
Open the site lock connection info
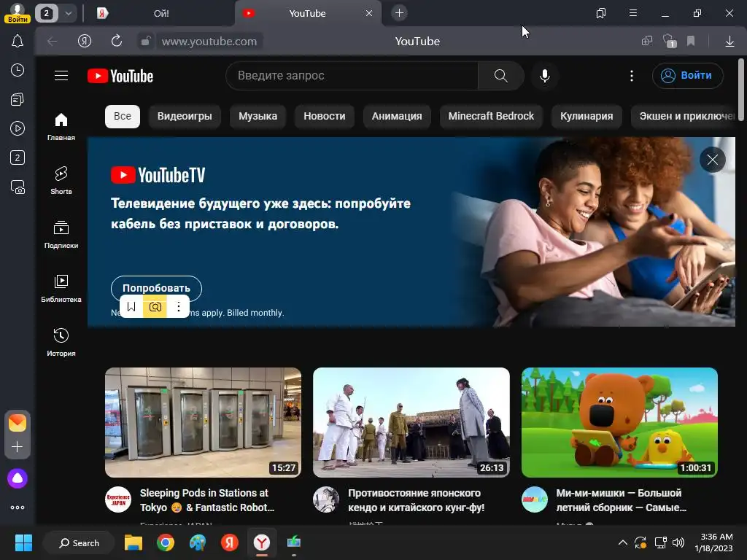[x=145, y=42]
